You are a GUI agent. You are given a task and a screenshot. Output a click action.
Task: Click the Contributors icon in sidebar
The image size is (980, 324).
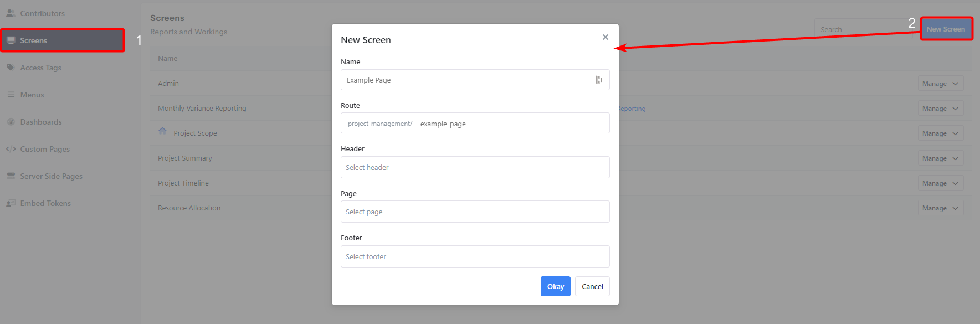pos(11,13)
